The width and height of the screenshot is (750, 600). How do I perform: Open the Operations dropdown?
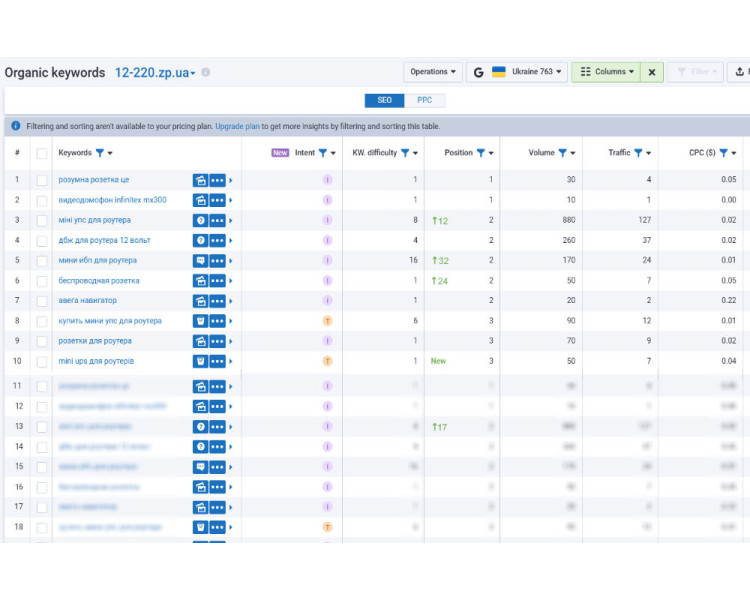coord(433,72)
